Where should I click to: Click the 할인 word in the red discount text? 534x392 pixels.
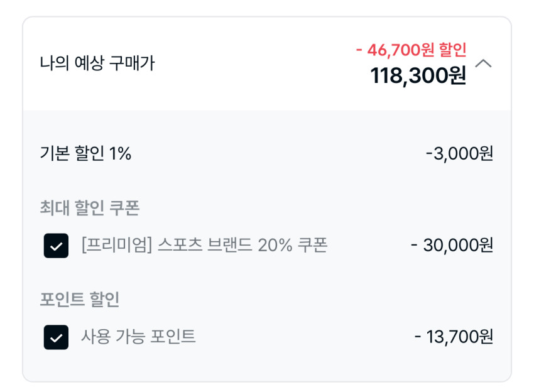click(x=452, y=50)
